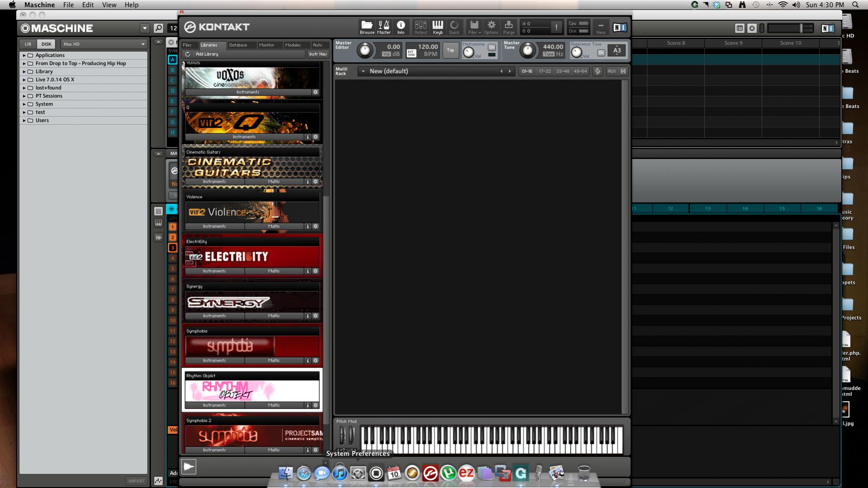The width and height of the screenshot is (868, 488).
Task: Click workspace toggle diamond icon in Multi Rack
Action: (x=598, y=71)
